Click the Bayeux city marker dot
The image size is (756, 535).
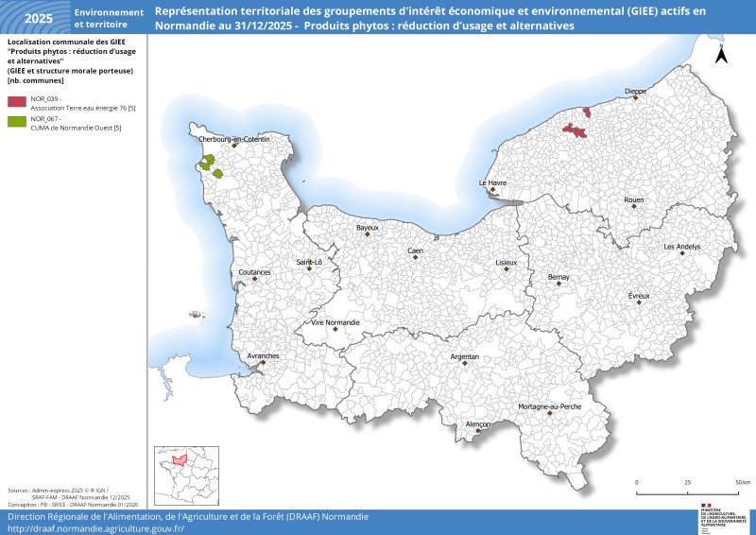point(368,234)
